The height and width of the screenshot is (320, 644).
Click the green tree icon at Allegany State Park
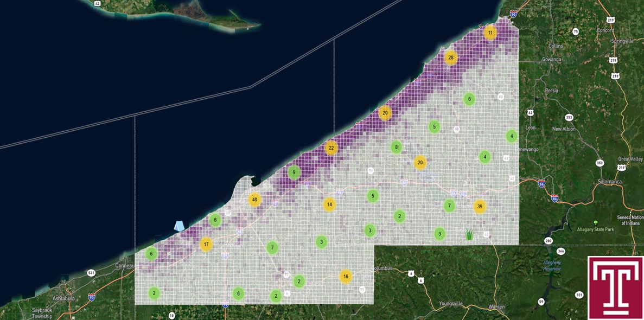pyautogui.click(x=596, y=221)
